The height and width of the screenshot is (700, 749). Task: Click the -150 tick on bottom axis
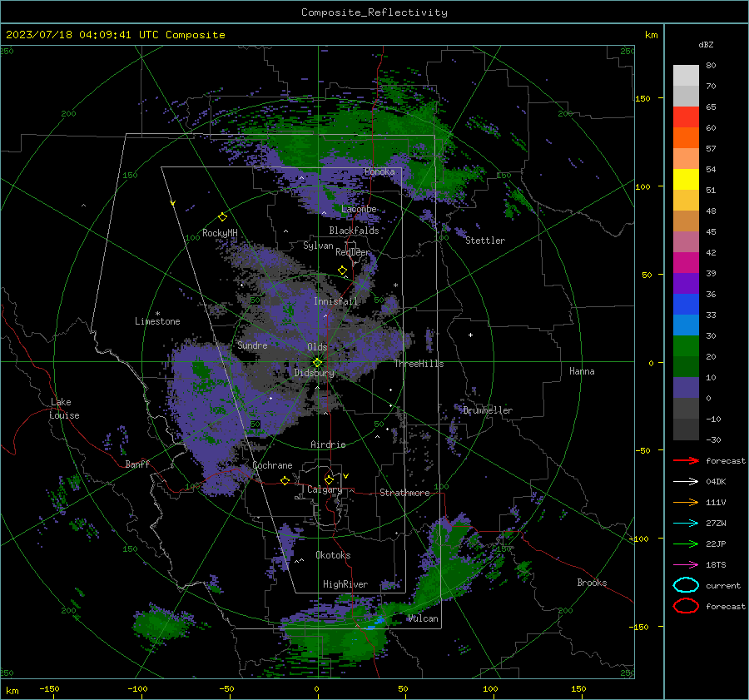point(49,689)
